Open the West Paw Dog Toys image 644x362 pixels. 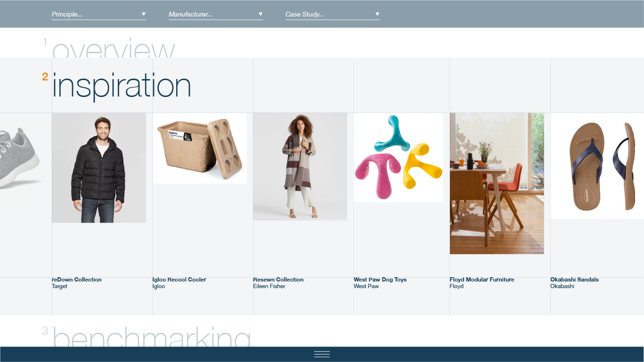[399, 158]
